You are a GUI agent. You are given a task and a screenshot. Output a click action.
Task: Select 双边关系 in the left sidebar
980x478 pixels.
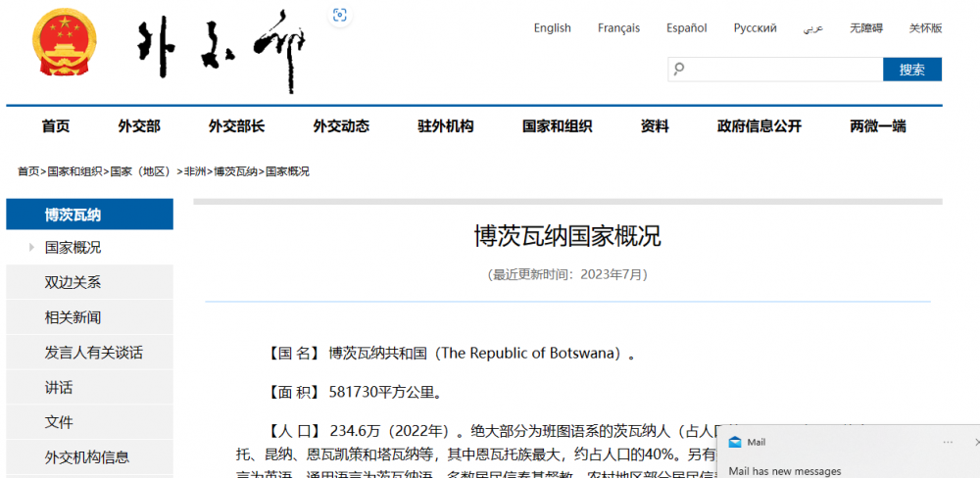point(73,282)
